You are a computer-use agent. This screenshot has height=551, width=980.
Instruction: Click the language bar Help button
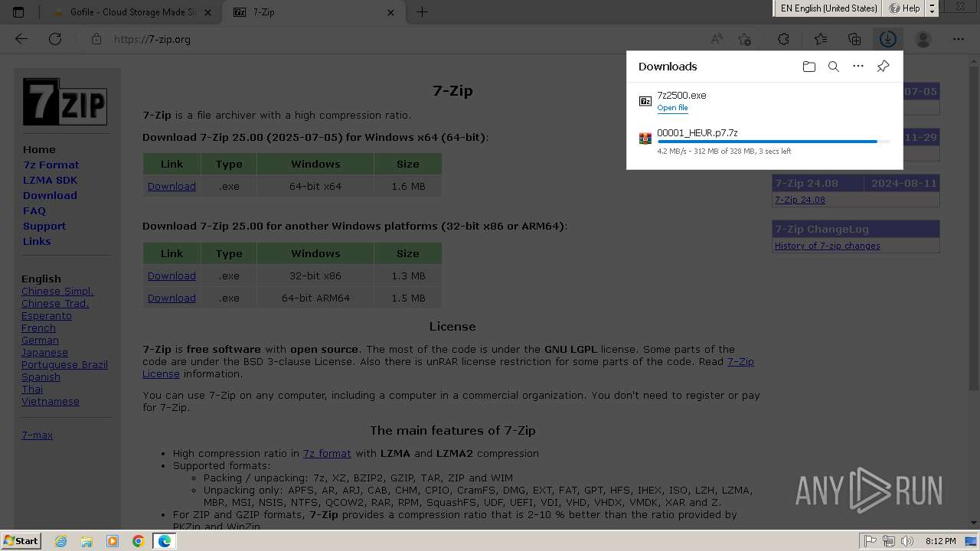tap(904, 8)
